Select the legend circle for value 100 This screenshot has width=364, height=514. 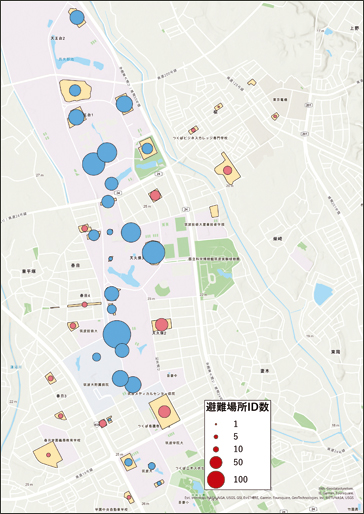(x=216, y=479)
